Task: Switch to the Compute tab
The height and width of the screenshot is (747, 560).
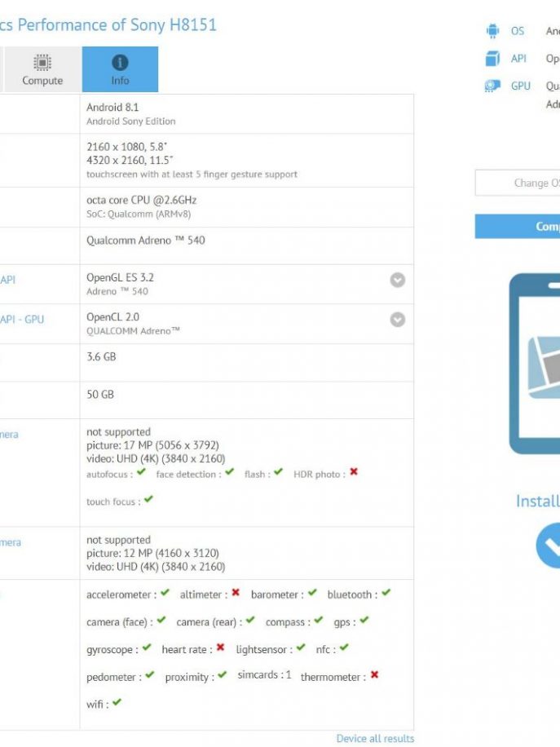Action: [x=42, y=69]
